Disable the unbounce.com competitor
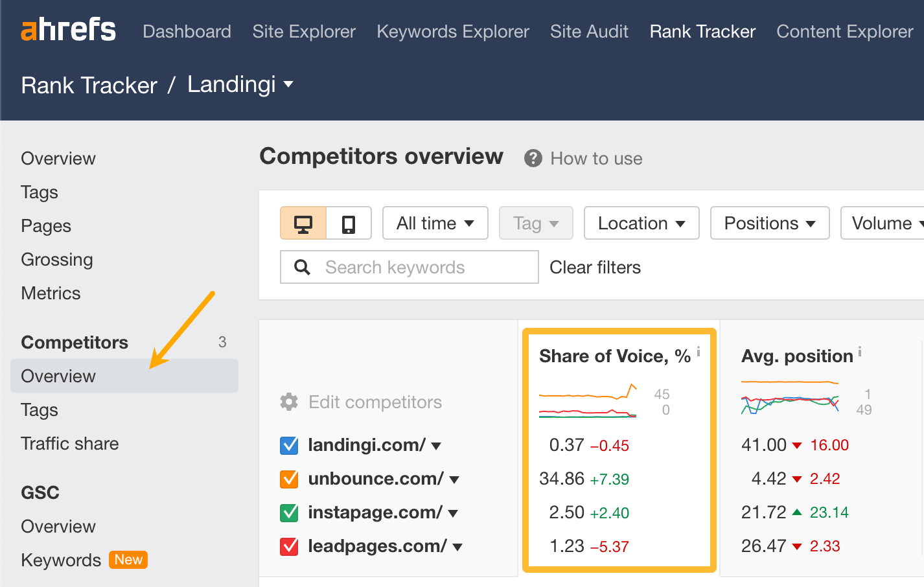This screenshot has height=587, width=924. 289,478
